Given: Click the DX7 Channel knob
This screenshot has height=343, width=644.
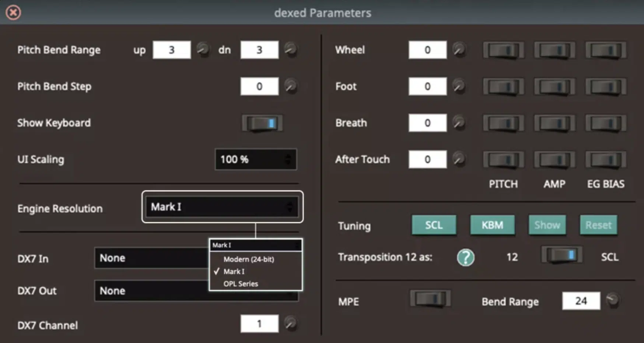Looking at the screenshot, I should click(x=290, y=323).
